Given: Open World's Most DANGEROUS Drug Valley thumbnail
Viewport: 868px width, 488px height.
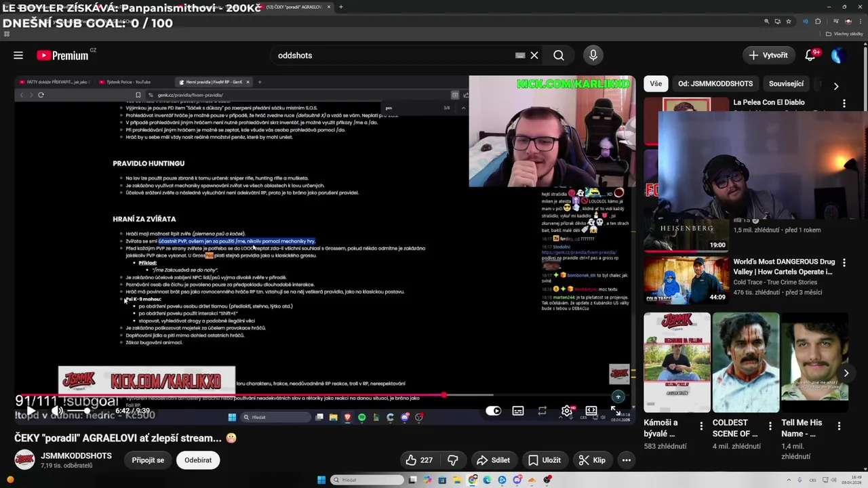Looking at the screenshot, I should [x=686, y=279].
